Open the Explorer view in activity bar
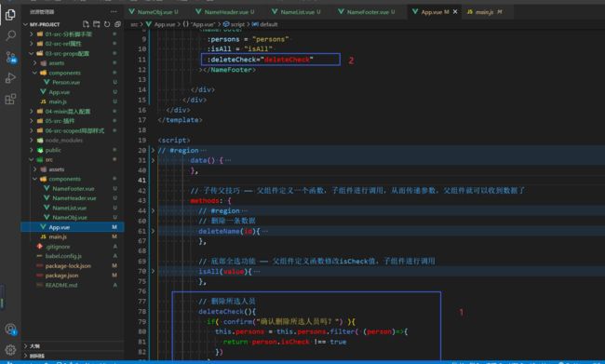This screenshot has height=364, width=605. pyautogui.click(x=10, y=15)
